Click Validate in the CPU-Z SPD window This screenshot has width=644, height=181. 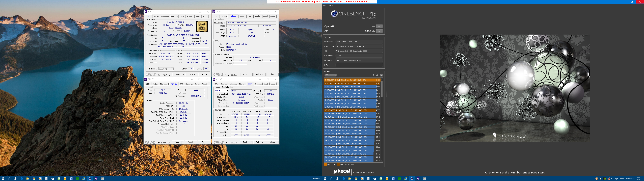[x=259, y=142]
